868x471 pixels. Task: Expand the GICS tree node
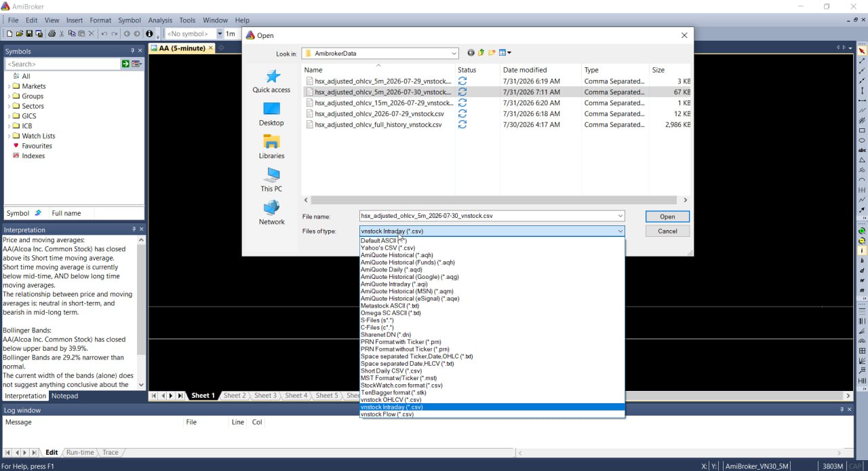click(x=9, y=116)
